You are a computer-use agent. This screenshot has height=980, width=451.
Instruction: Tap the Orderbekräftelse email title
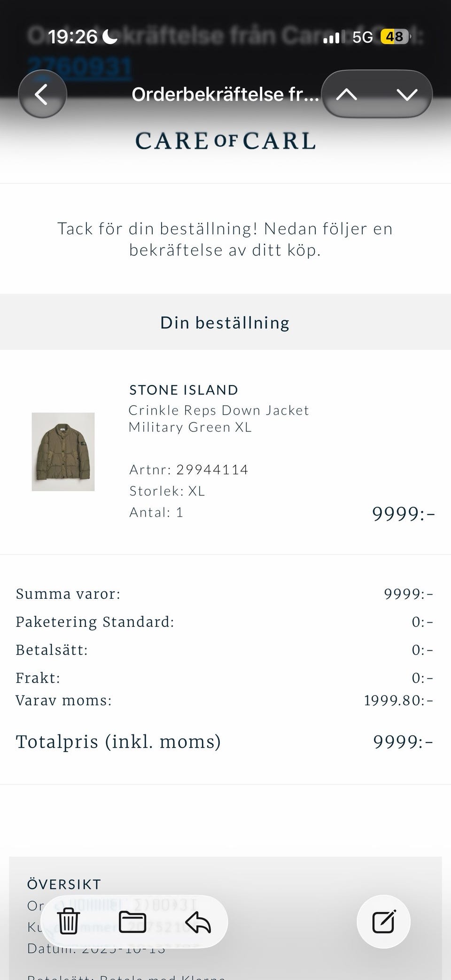225,94
